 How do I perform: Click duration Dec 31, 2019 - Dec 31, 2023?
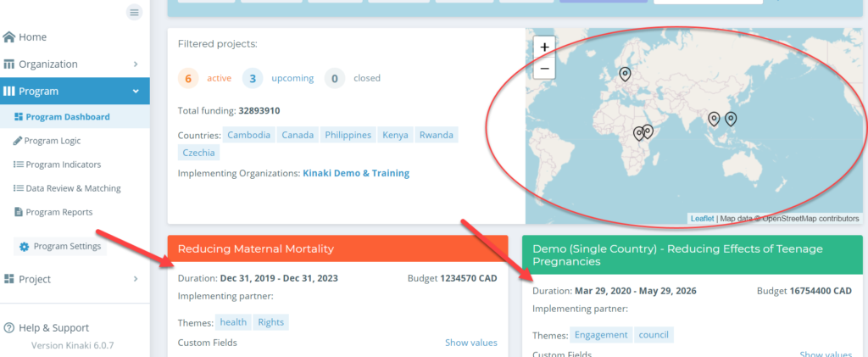tap(279, 278)
